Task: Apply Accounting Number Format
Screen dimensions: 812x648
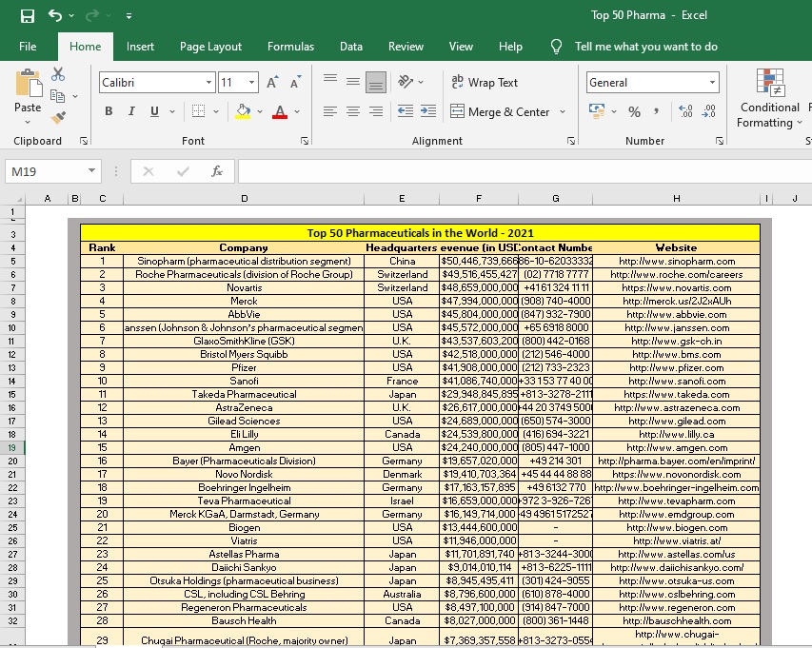Action: 597,111
